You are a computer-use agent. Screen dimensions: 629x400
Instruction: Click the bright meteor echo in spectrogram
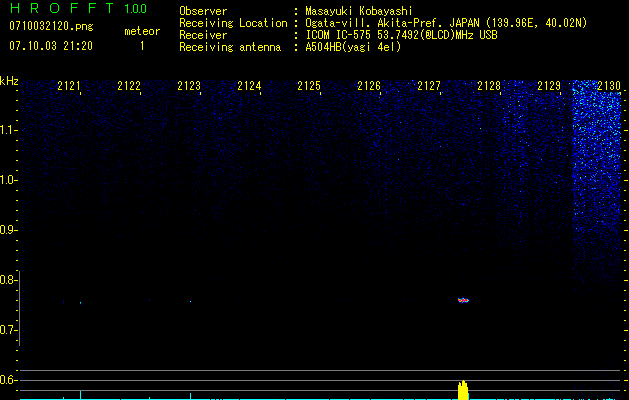[463, 300]
